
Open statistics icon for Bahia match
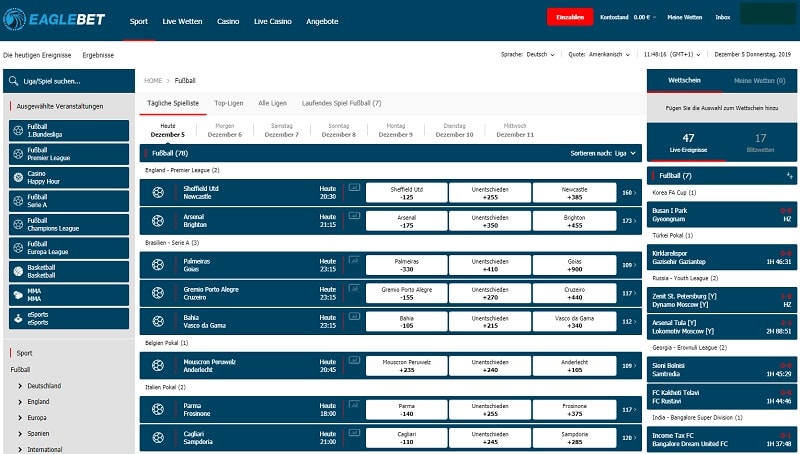[x=354, y=316]
